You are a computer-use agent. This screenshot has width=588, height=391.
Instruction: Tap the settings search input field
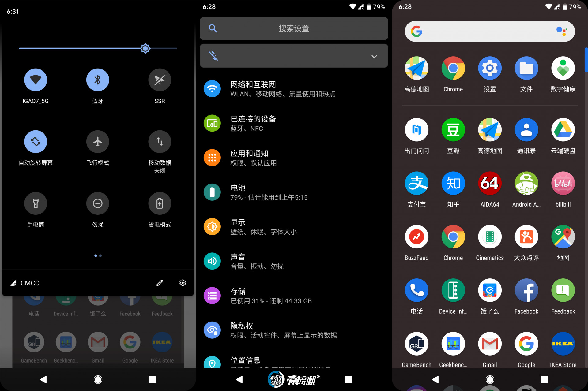coord(294,28)
